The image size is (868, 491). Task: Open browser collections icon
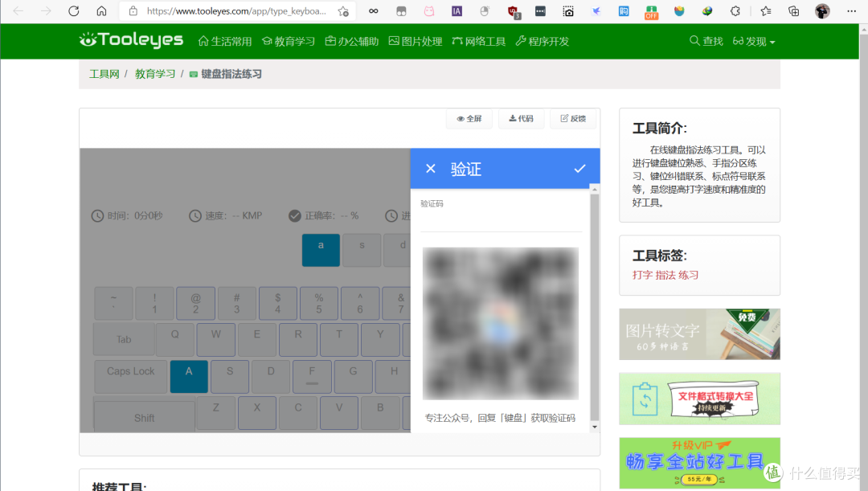tap(793, 11)
